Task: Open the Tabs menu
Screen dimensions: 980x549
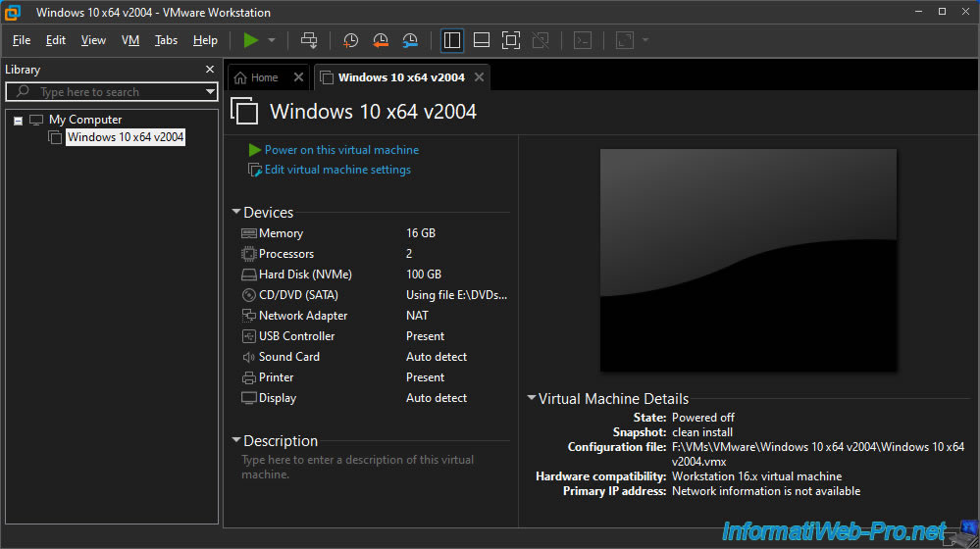Action: click(166, 40)
